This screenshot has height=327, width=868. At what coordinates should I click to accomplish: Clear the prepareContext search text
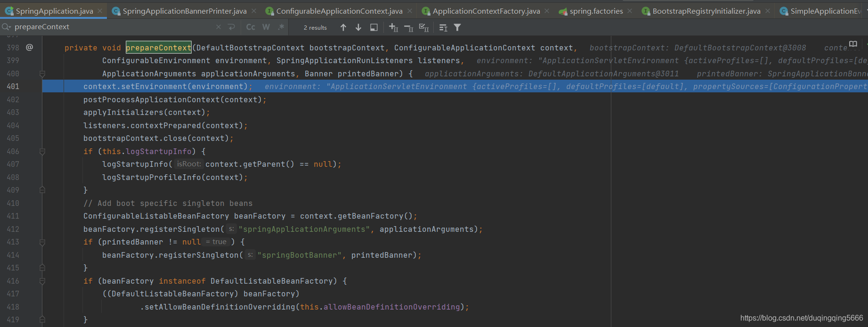click(x=219, y=27)
